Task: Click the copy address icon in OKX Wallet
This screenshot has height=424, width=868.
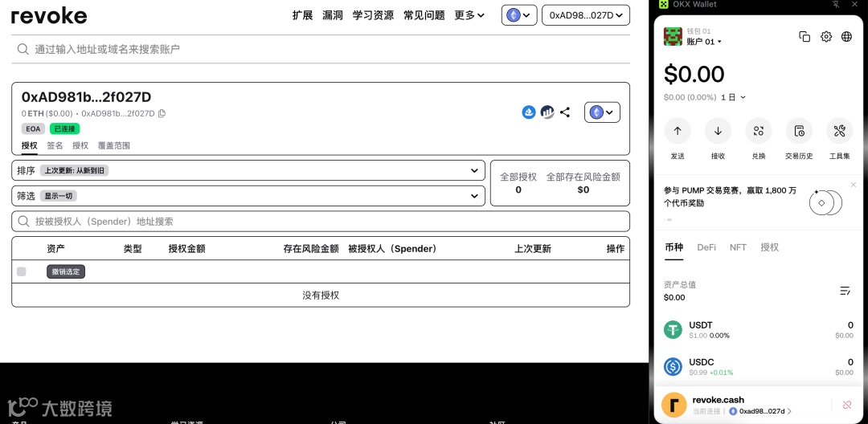Action: click(805, 36)
